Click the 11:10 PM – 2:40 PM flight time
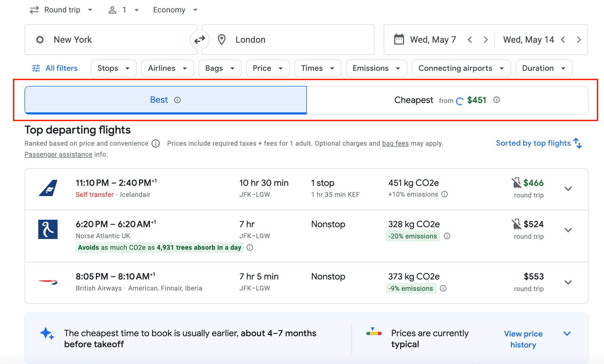The width and height of the screenshot is (604, 364). (116, 183)
